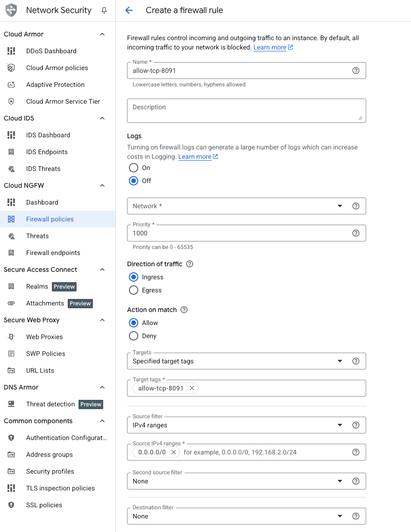411x532 pixels.
Task: Select Egress direction of traffic
Action: tap(134, 290)
